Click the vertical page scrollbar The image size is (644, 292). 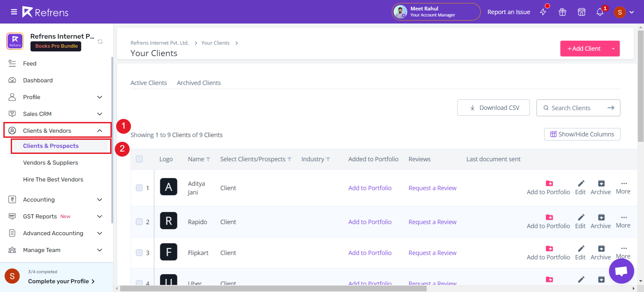pyautogui.click(x=641, y=86)
